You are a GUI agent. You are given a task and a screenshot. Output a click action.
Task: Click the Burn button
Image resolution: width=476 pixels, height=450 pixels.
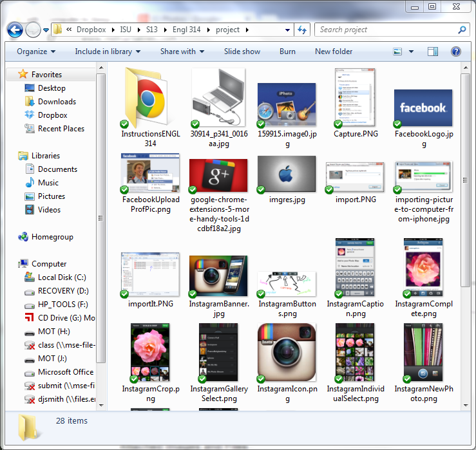click(287, 52)
